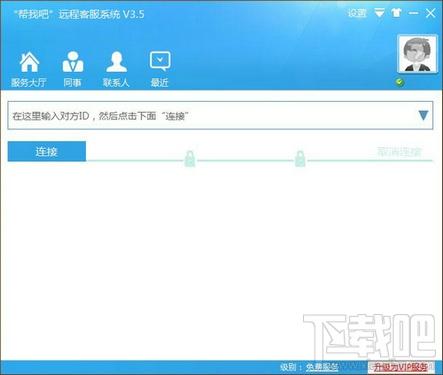Close the remote service window
This screenshot has width=443, height=375.
click(430, 13)
